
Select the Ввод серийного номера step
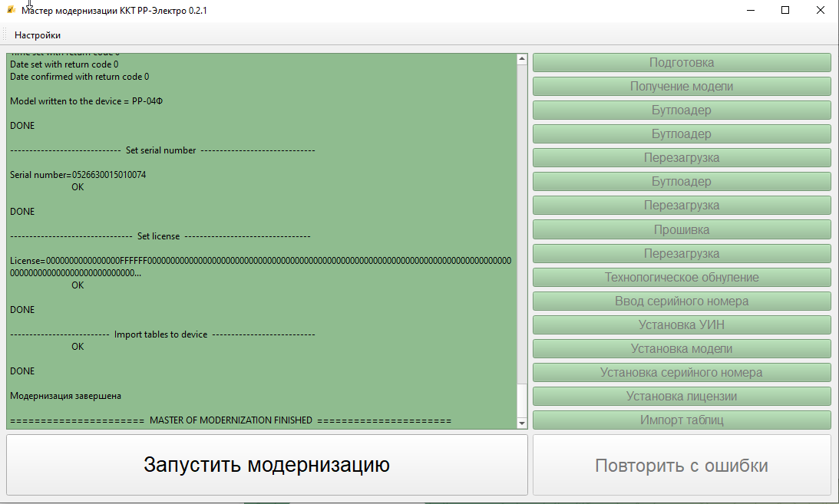click(682, 301)
